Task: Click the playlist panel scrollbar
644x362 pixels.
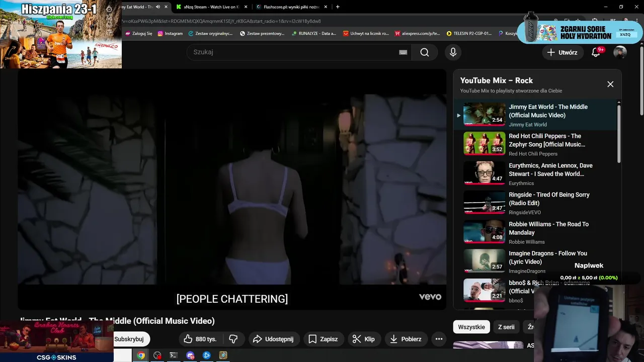Action: (619, 133)
